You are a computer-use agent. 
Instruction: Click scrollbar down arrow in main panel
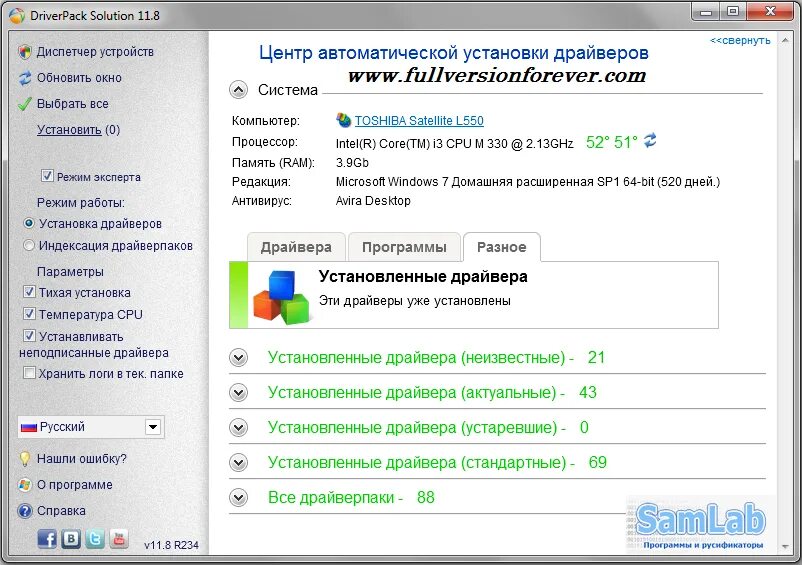785,547
